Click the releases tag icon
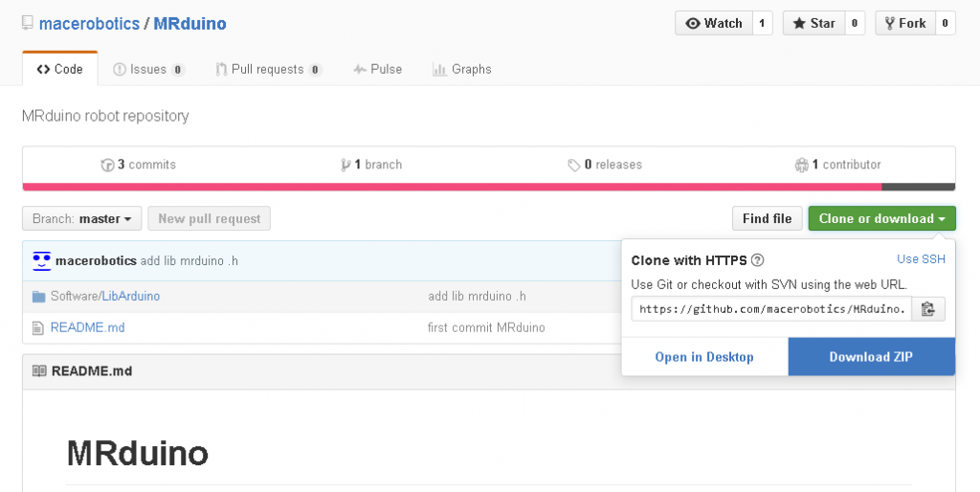 [573, 165]
